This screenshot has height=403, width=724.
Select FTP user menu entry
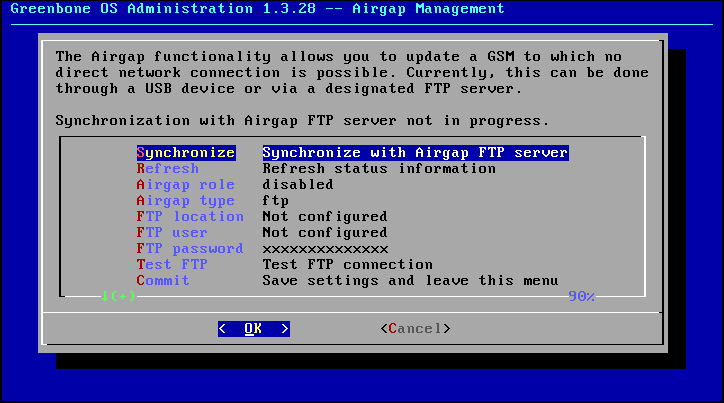pos(172,233)
